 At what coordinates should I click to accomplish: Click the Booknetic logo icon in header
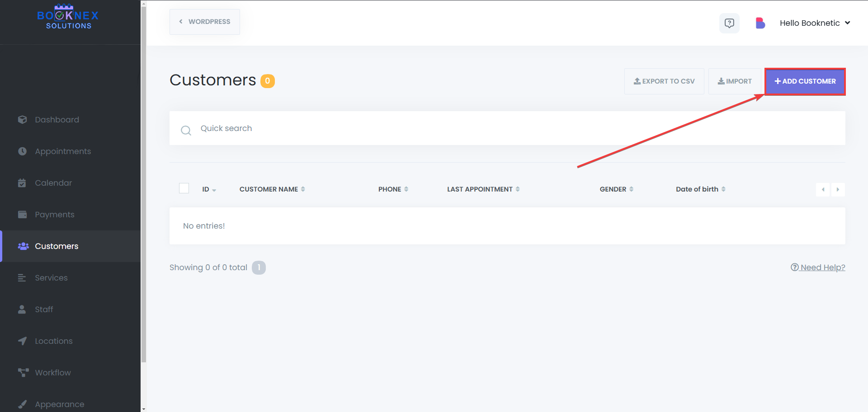[760, 23]
